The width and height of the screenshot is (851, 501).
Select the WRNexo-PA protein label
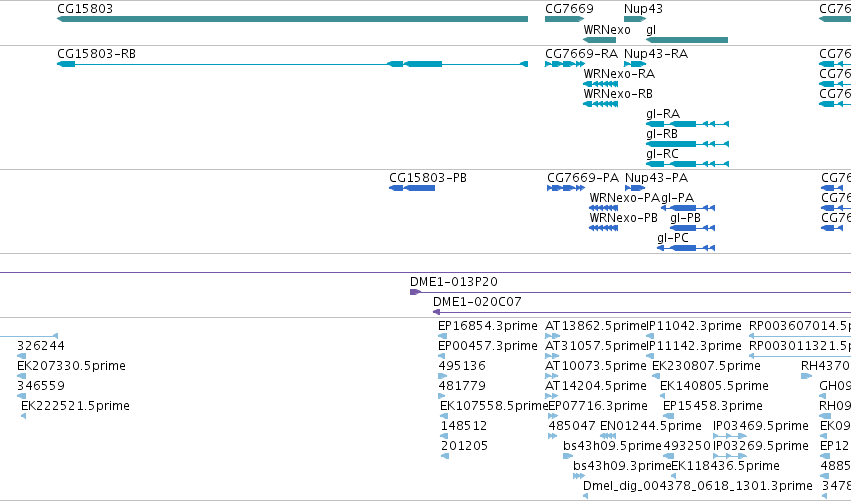pyautogui.click(x=625, y=198)
